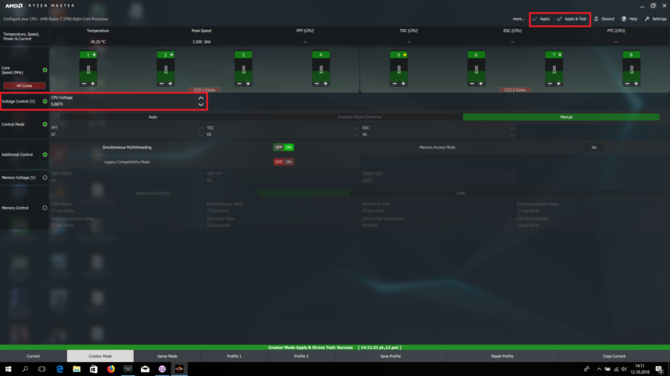
Task: Decrease core 1 speed with minus button
Action: [84, 84]
